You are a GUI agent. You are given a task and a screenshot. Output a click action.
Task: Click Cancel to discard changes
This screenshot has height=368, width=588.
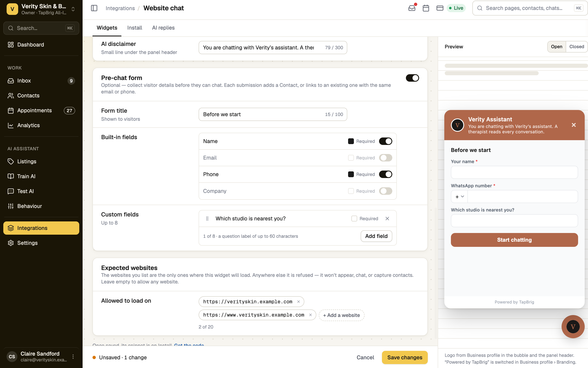point(365,357)
